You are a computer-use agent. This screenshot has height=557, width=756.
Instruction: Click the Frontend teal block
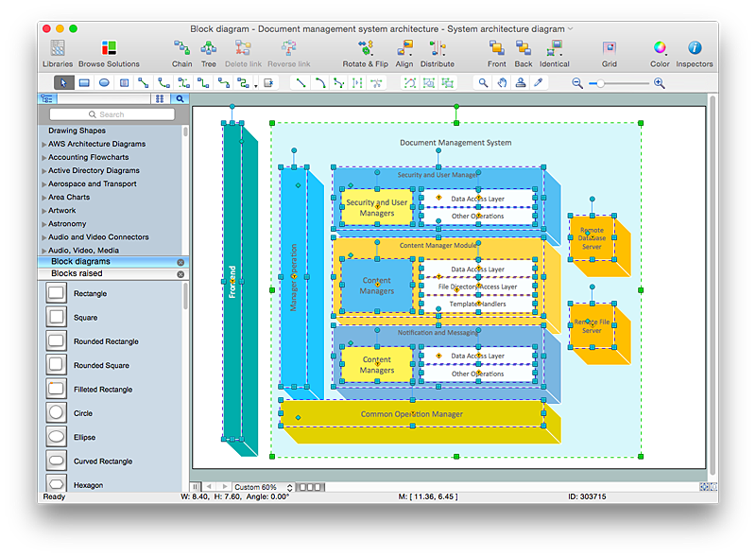232,281
